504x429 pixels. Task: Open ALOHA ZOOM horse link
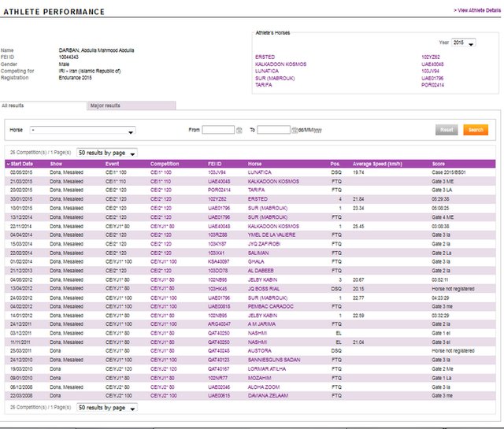[264, 387]
